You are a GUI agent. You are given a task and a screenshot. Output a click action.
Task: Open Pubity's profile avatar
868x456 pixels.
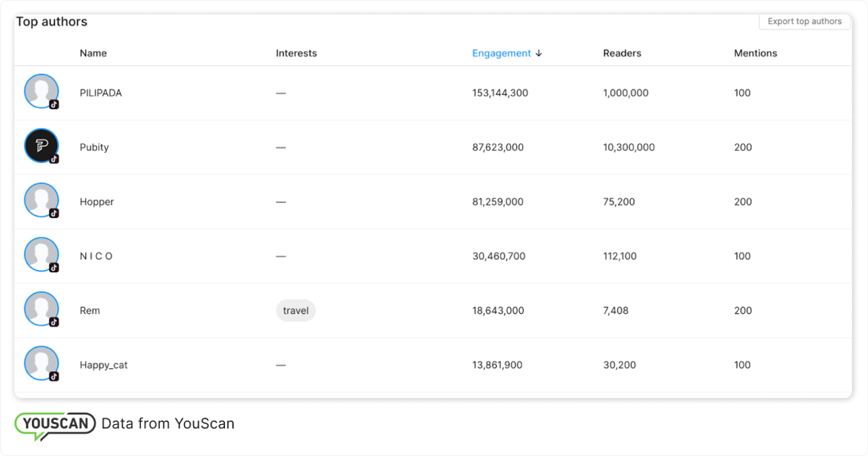(x=41, y=145)
